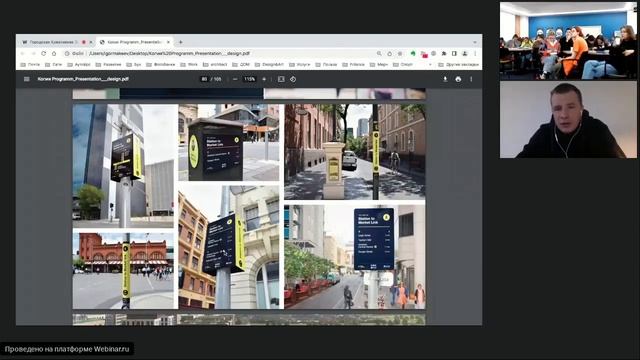
Task: Toggle the browser side panel
Action: tap(454, 53)
